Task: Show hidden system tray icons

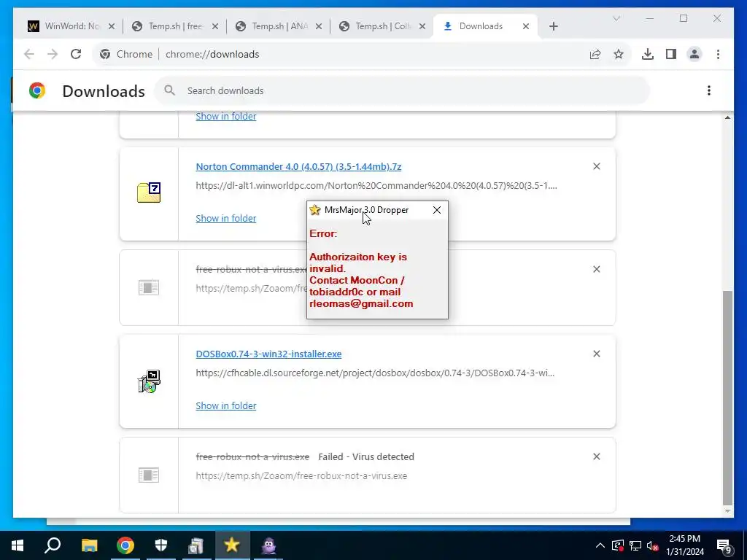Action: click(x=600, y=545)
